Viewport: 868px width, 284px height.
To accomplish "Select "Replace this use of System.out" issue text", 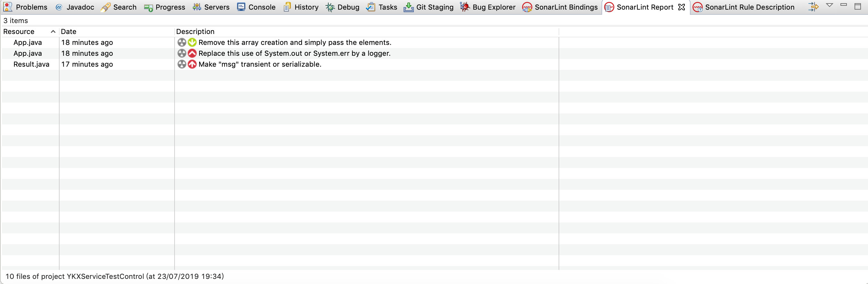I will 294,53.
